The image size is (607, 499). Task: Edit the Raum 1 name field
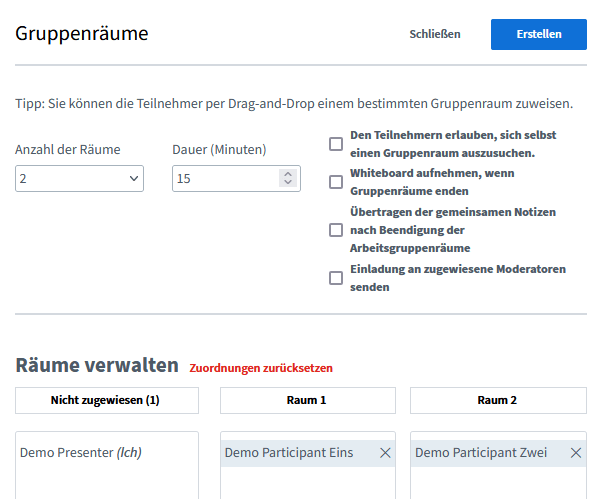[308, 401]
